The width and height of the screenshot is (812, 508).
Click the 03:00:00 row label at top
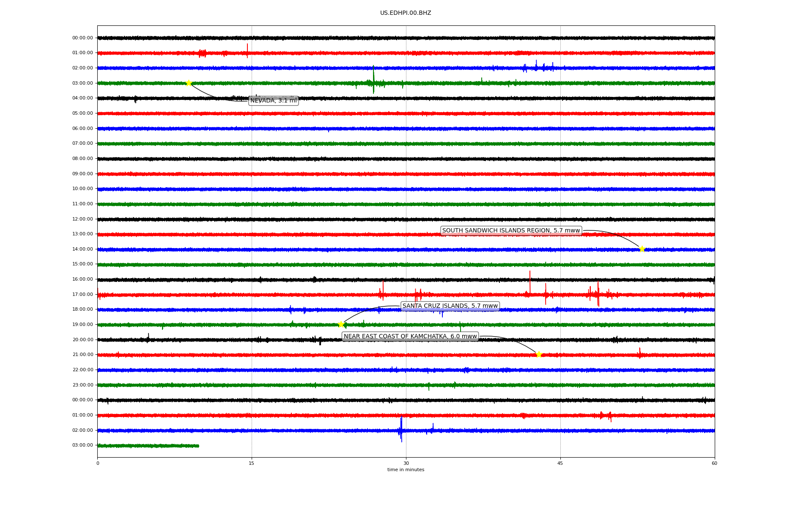[x=82, y=83]
